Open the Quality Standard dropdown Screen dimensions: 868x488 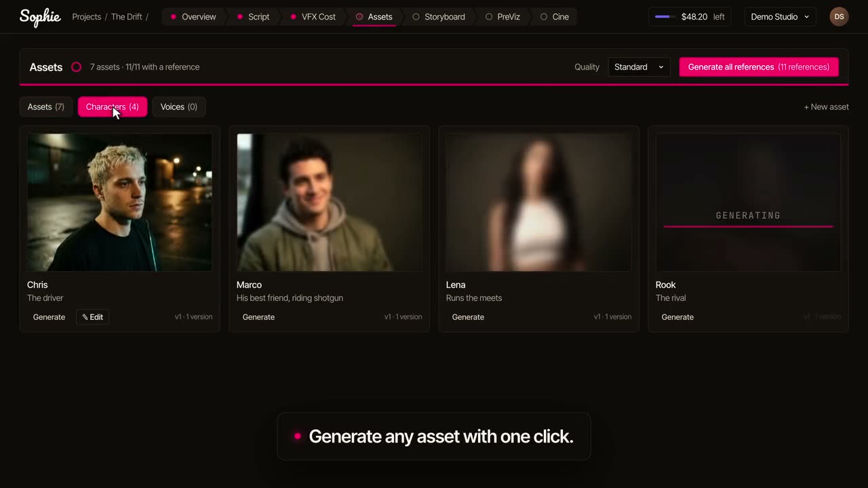639,67
